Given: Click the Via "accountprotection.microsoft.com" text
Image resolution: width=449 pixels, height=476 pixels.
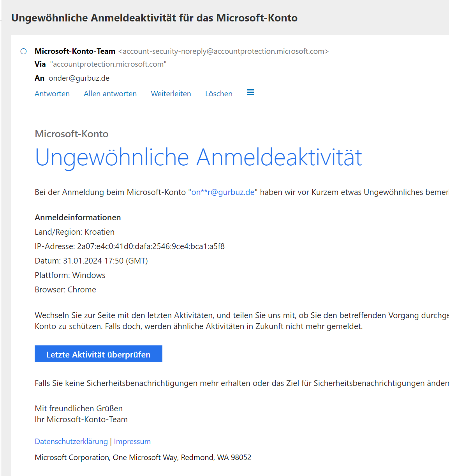Looking at the screenshot, I should coord(100,64).
